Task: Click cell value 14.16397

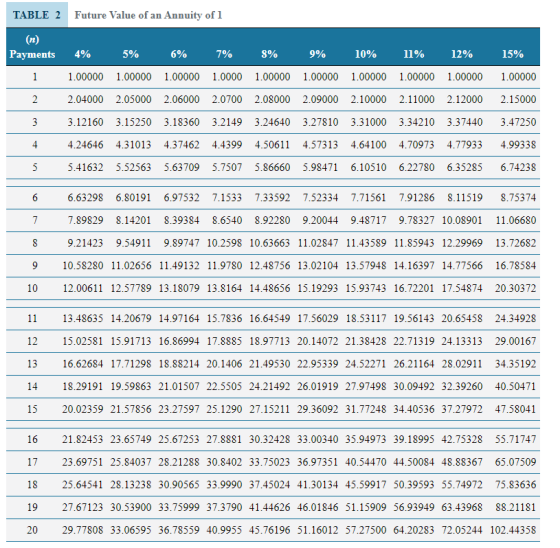Action: pos(414,265)
